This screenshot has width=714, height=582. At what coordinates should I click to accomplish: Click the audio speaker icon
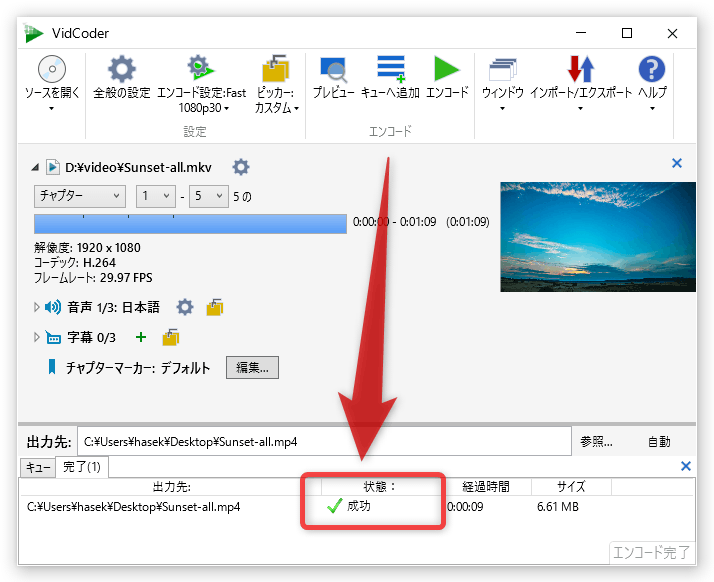(53, 307)
